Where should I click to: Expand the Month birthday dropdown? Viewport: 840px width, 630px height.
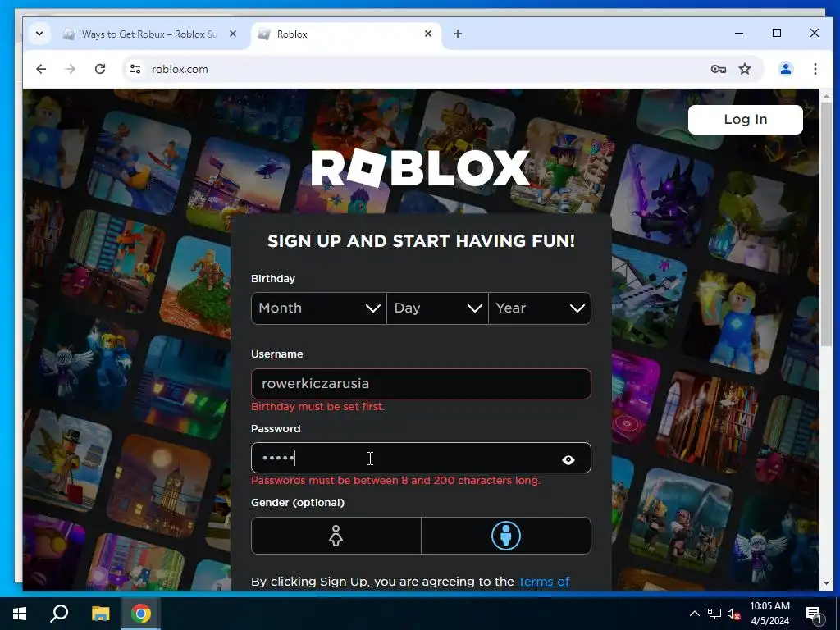319,308
